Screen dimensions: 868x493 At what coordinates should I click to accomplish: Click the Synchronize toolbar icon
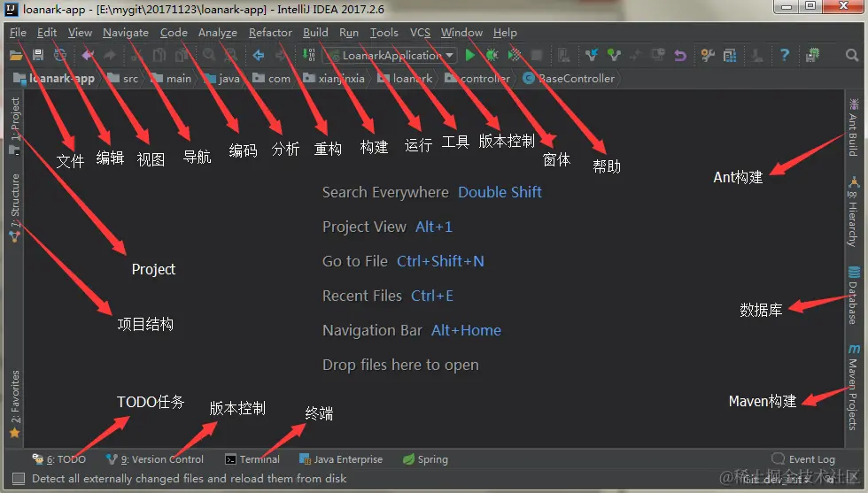tap(60, 55)
